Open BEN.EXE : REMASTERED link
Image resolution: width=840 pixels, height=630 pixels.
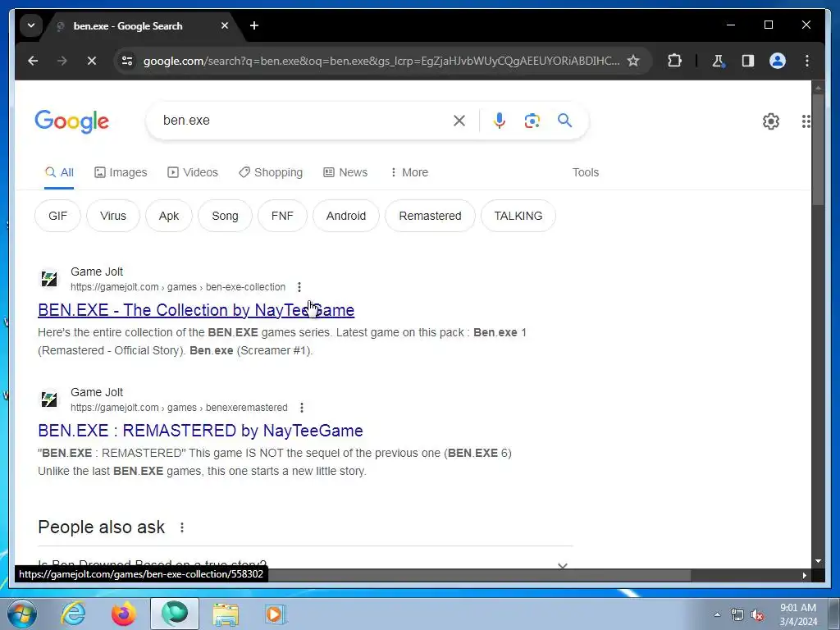[x=200, y=431]
